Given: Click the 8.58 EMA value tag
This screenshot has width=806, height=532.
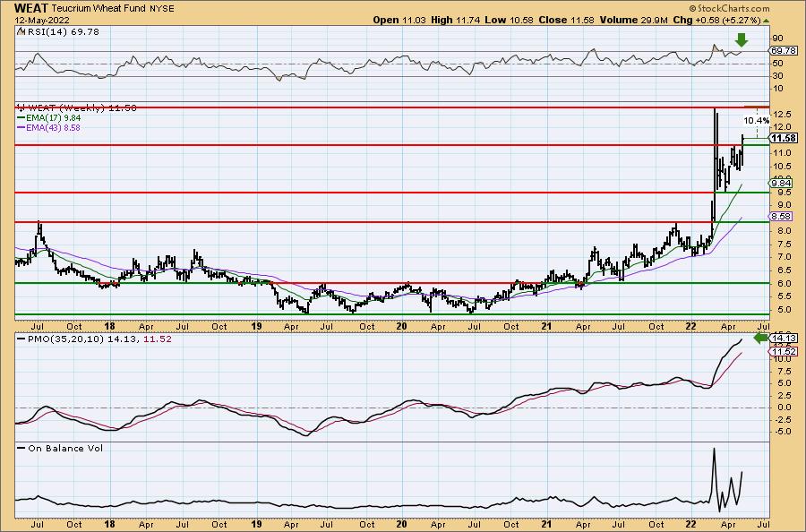Looking at the screenshot, I should (x=782, y=217).
